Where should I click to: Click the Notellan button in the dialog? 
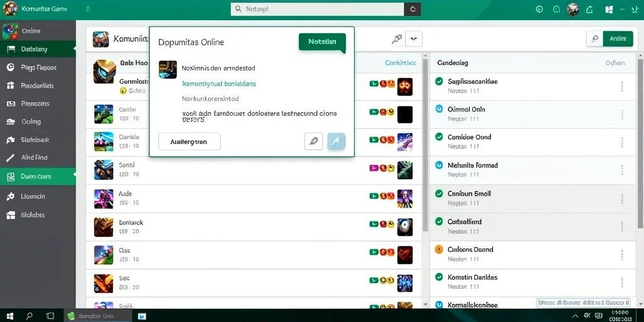coord(322,42)
